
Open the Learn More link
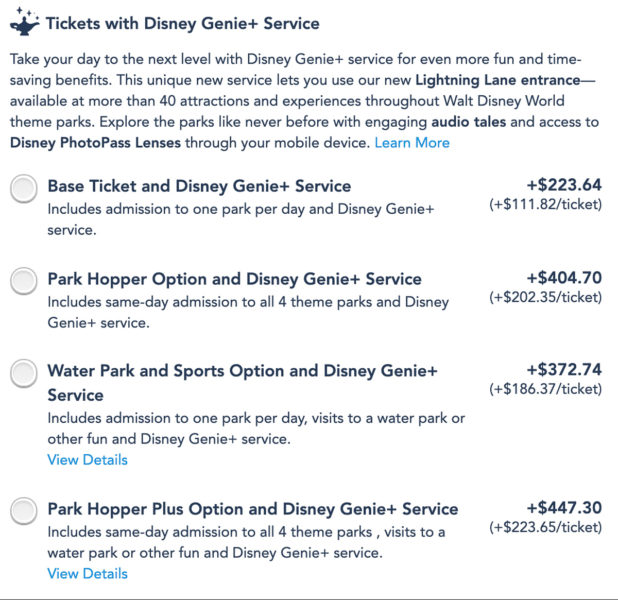(412, 143)
